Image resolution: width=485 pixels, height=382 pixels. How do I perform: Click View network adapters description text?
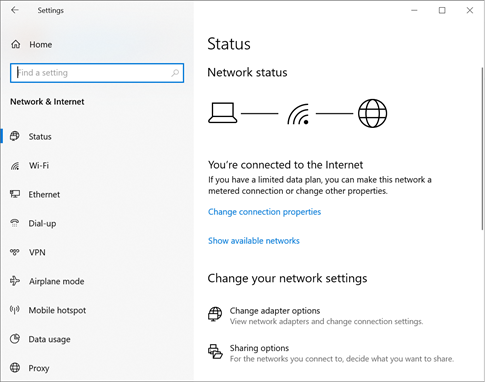click(326, 322)
